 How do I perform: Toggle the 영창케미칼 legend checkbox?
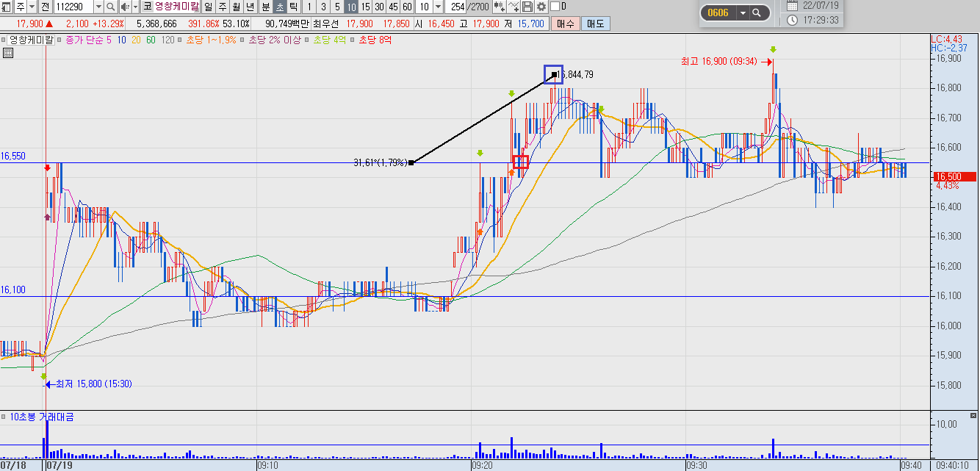[x=4, y=40]
